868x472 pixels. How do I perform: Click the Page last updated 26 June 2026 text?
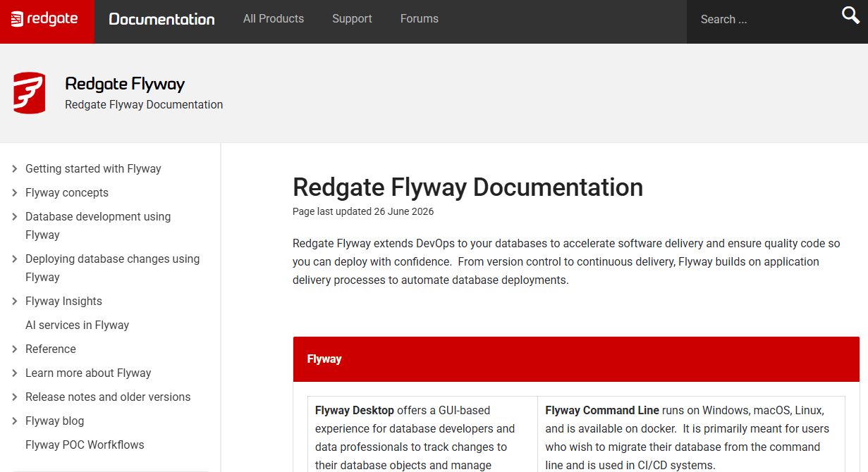tap(363, 211)
